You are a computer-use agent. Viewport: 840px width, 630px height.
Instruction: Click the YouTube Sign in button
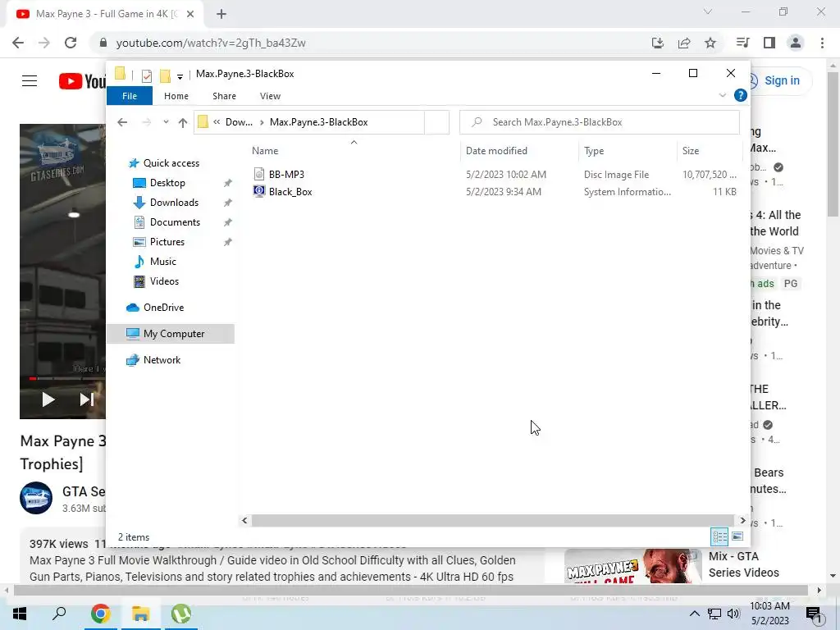tap(781, 80)
